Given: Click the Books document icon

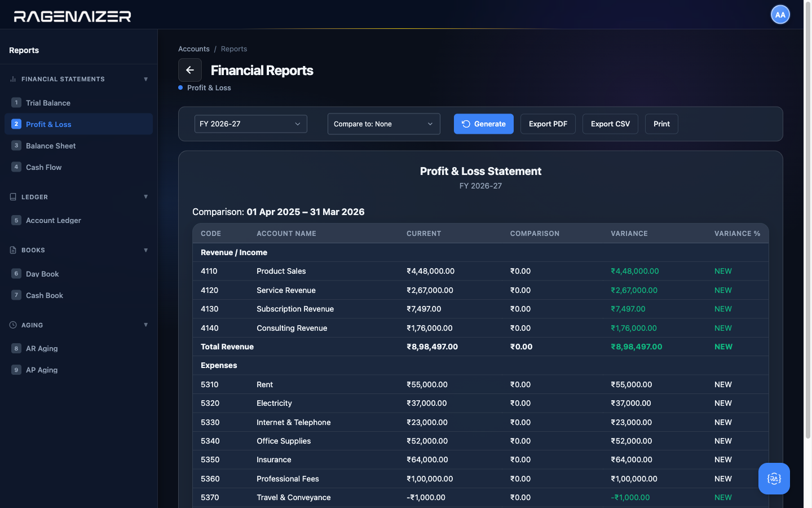Looking at the screenshot, I should 13,250.
